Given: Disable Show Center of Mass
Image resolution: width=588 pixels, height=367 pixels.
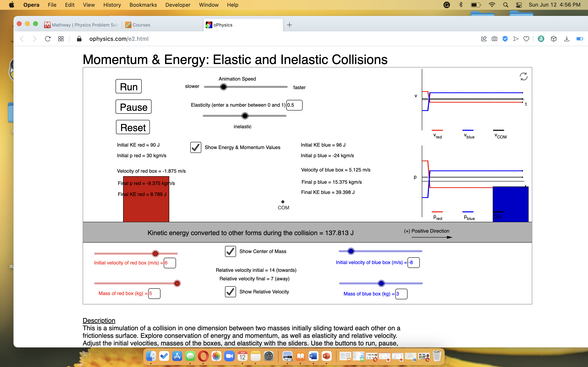Looking at the screenshot, I should click(x=230, y=251).
